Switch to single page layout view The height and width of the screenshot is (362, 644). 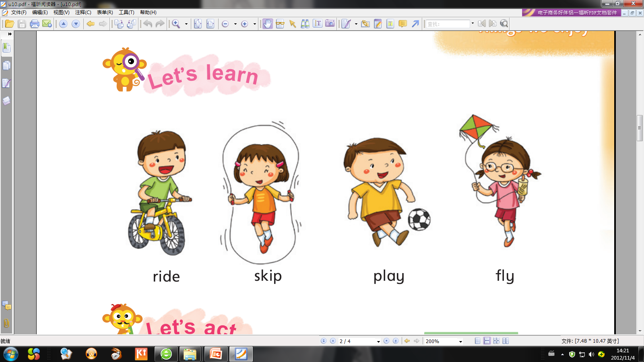tap(477, 341)
